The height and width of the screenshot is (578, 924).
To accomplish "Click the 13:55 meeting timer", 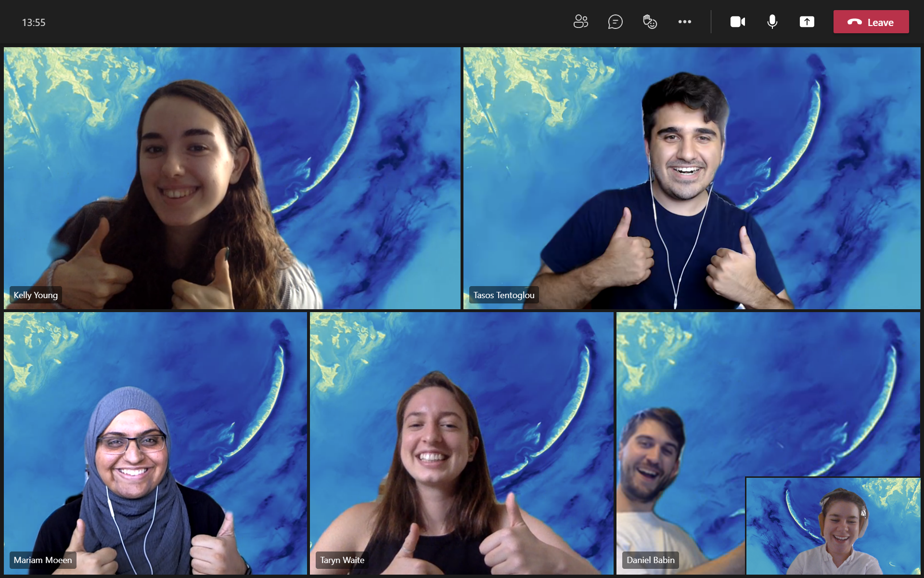I will 34,23.
